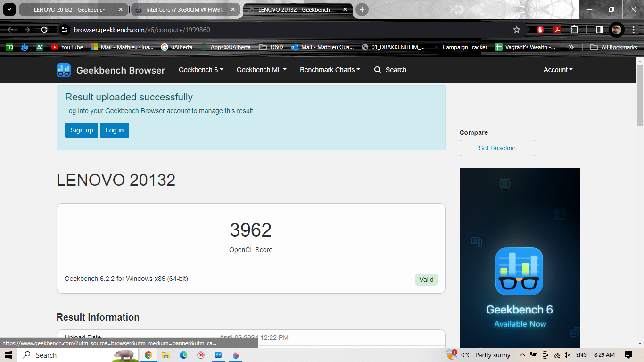Open the Campaign Tracker bookmark

pyautogui.click(x=460, y=47)
